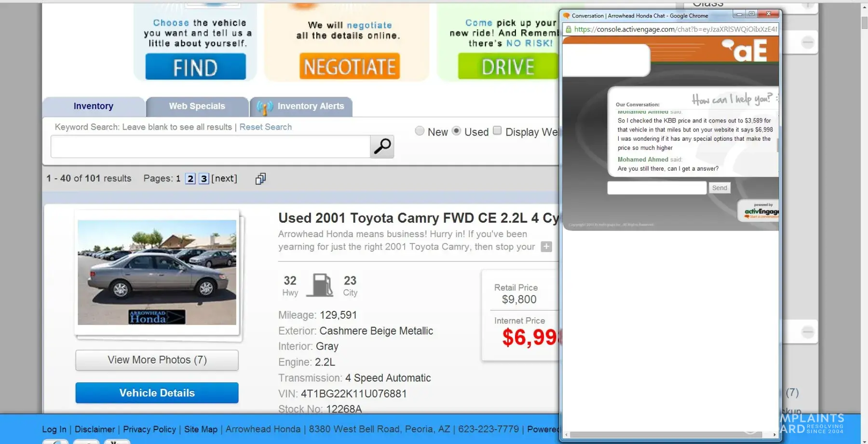Image resolution: width=868 pixels, height=444 pixels.
Task: Click the padlock icon in chat address bar
Action: point(569,29)
